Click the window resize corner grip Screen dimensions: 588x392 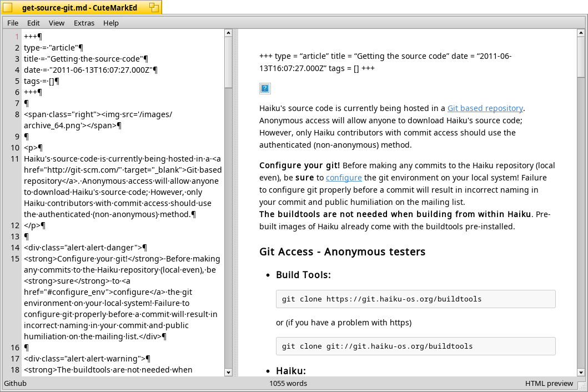tap(582, 386)
